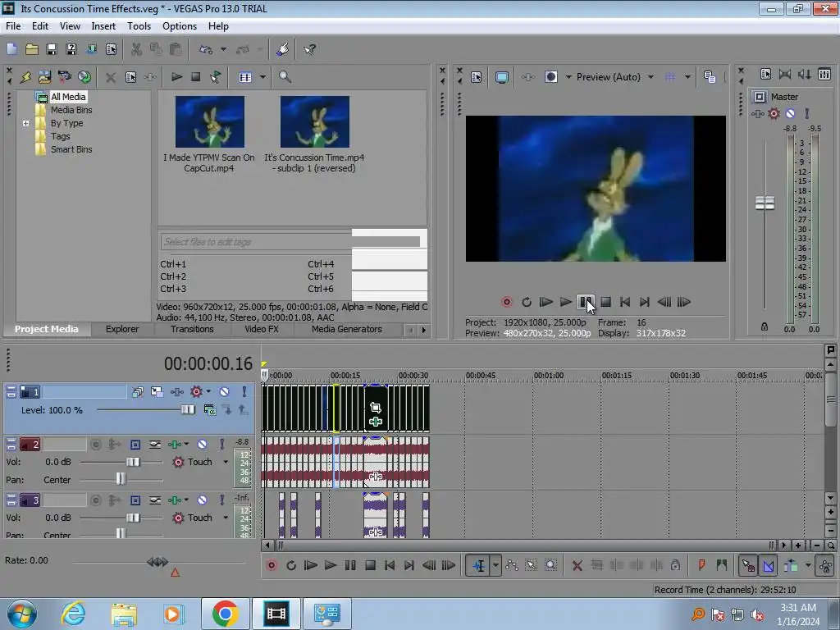This screenshot has height=630, width=840.
Task: Click the Downmix Output icon in the mixer
Action: coord(804,75)
